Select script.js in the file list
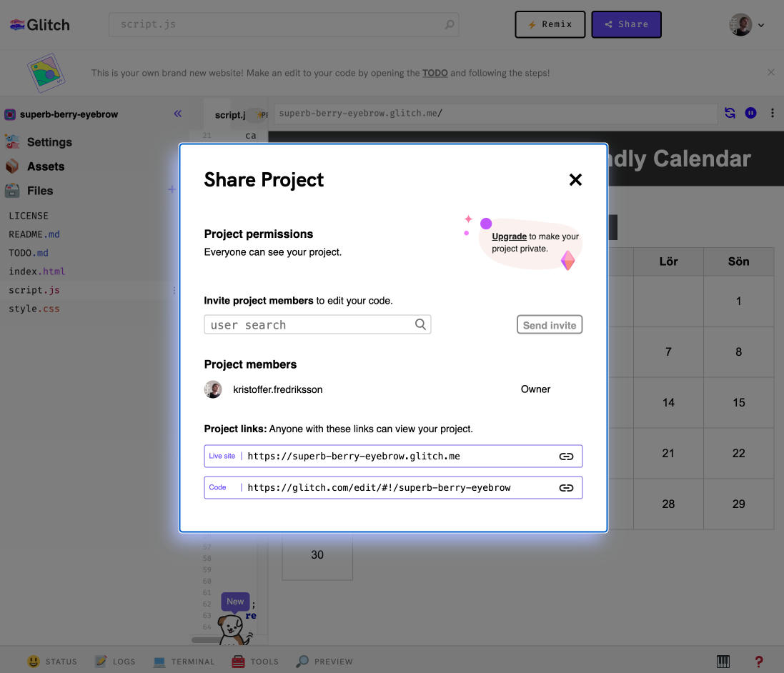The width and height of the screenshot is (784, 673). pyautogui.click(x=34, y=290)
